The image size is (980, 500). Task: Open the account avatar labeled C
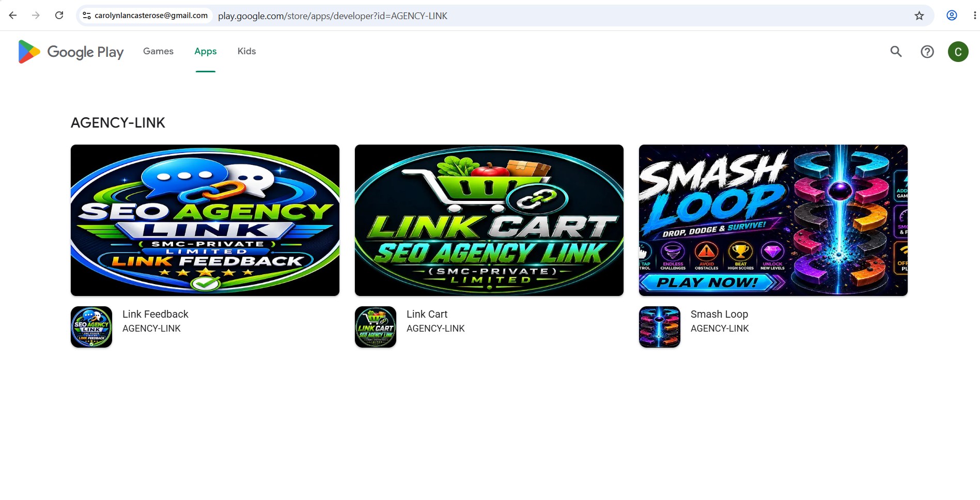point(958,52)
